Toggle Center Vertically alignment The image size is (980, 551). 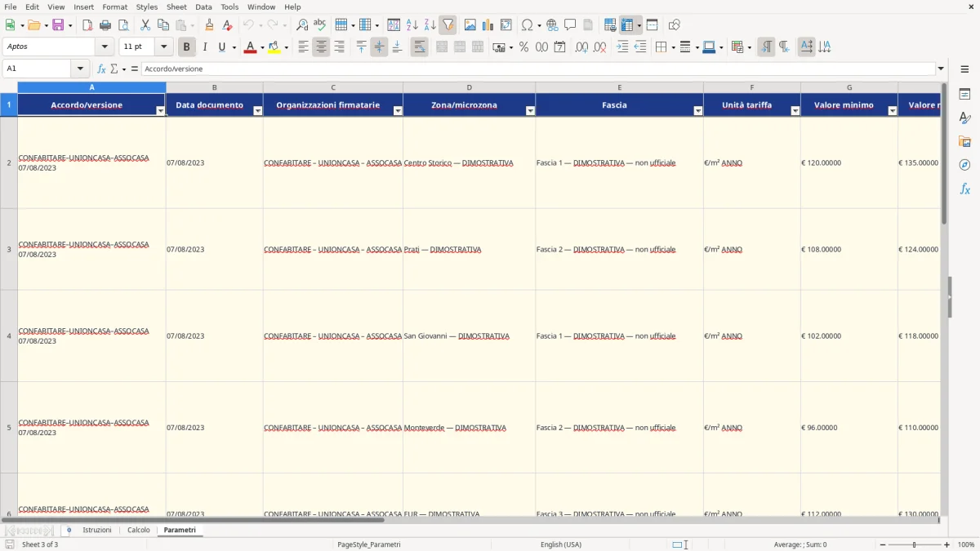click(x=379, y=47)
